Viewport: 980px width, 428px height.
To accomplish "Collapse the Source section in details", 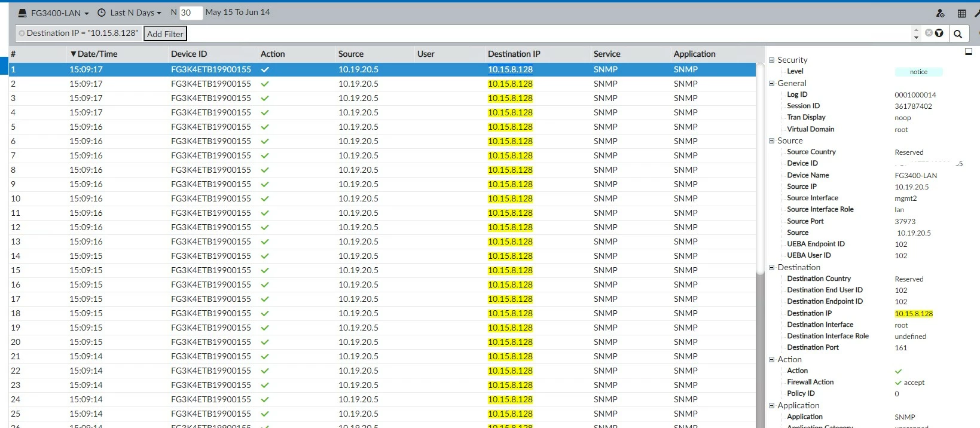I will [771, 141].
